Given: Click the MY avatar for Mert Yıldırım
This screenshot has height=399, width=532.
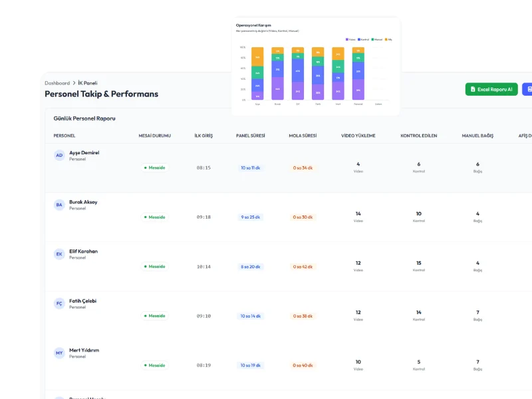Looking at the screenshot, I should click(x=59, y=353).
